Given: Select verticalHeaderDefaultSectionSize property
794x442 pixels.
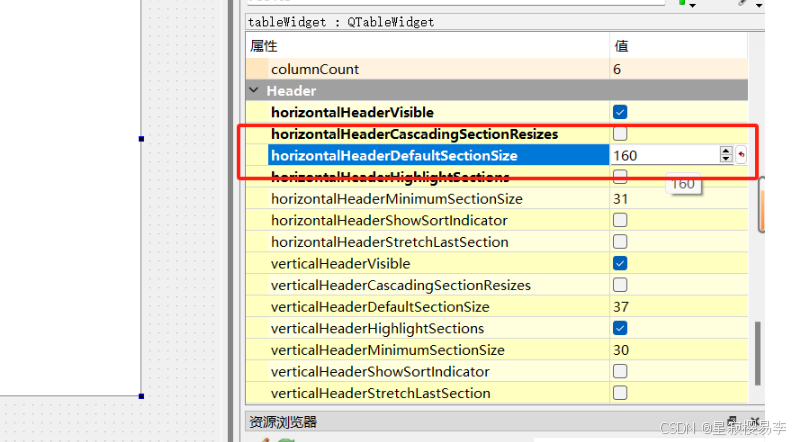Looking at the screenshot, I should [380, 307].
